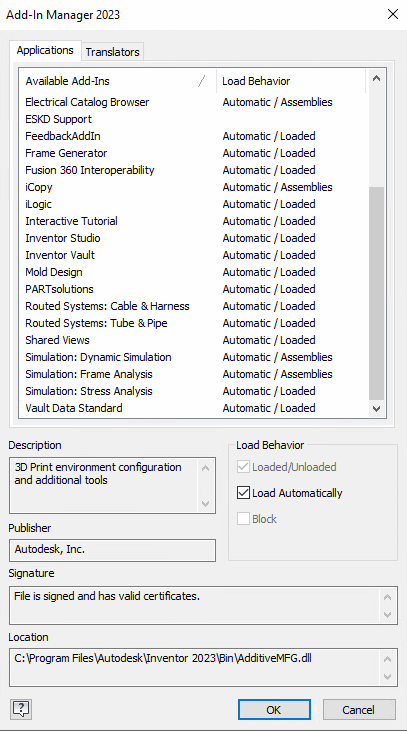Select the ESKD Support add-in
Screen dimensions: 407x733
click(x=194, y=119)
